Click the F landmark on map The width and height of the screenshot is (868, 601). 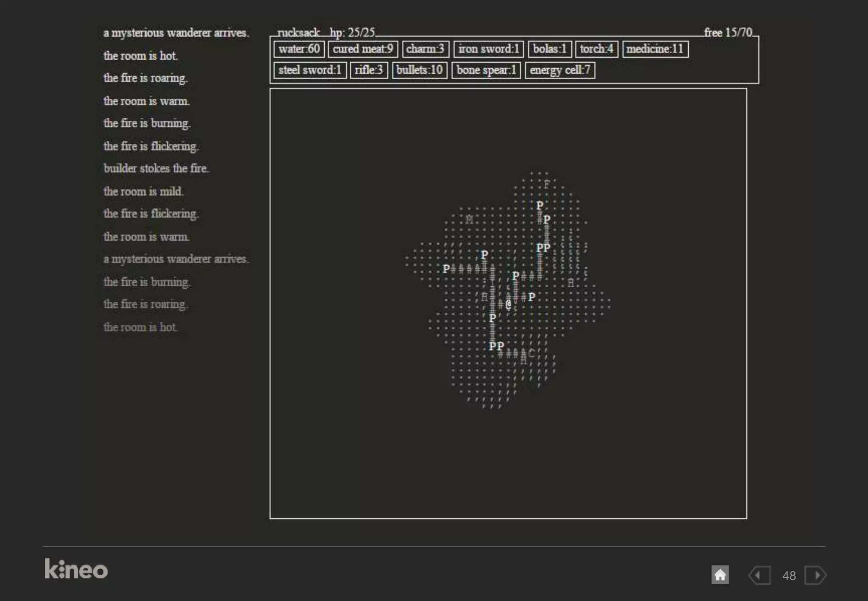(546, 184)
